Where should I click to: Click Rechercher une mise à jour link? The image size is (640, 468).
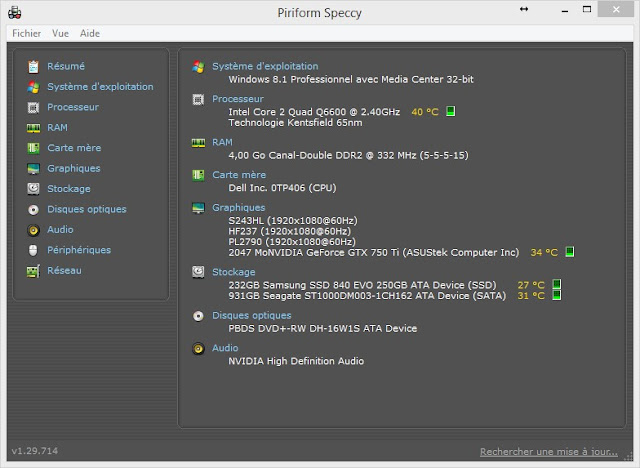pos(549,452)
